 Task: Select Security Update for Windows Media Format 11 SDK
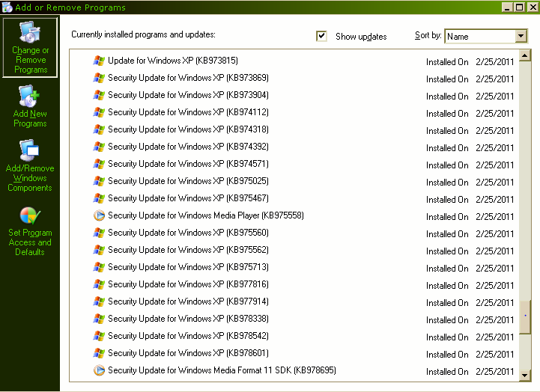point(222,370)
